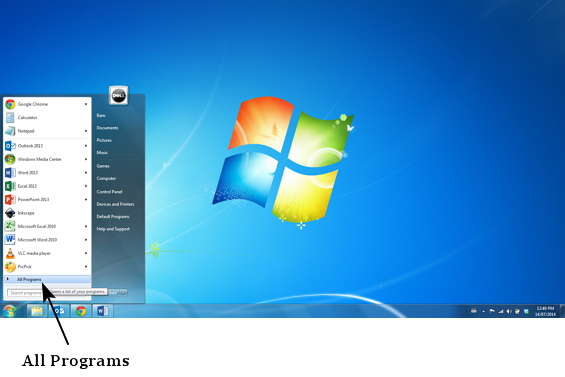Expand the Outlook 2013 jump list arrow
This screenshot has width=565, height=377.
(x=86, y=146)
